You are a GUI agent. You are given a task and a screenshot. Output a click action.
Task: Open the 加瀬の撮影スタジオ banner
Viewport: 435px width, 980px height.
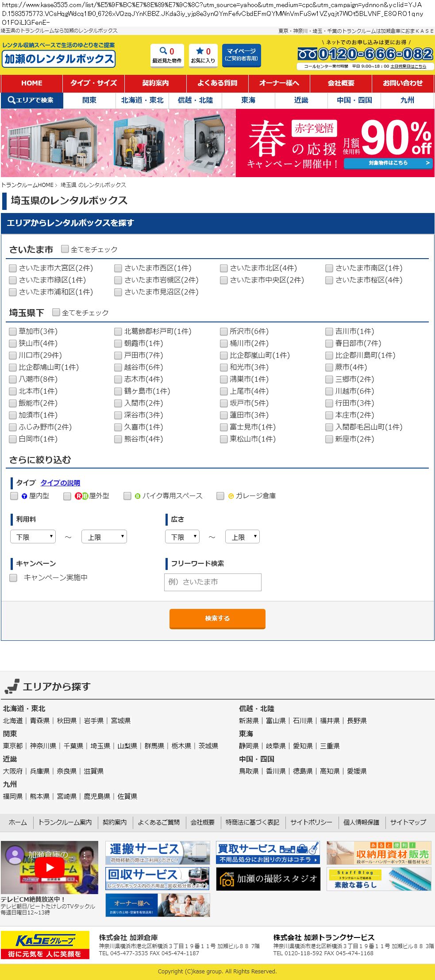click(x=268, y=879)
